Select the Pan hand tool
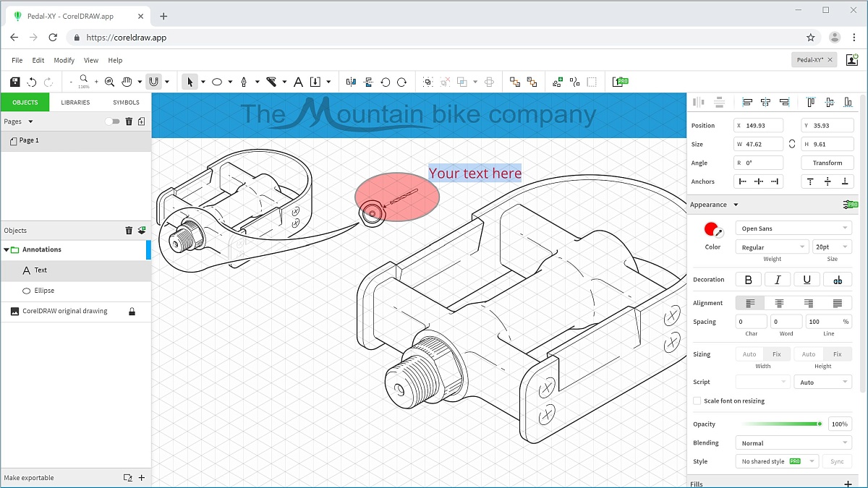This screenshot has width=868, height=488. tap(127, 82)
